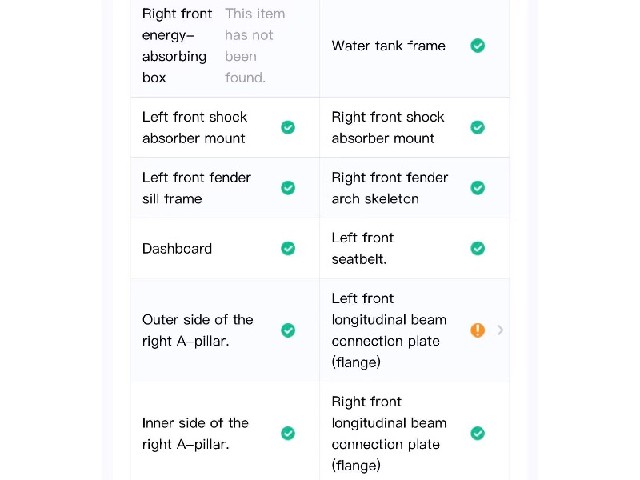Open the Left front longitudinal beam connection plate item
This screenshot has width=640, height=480.
[414, 330]
